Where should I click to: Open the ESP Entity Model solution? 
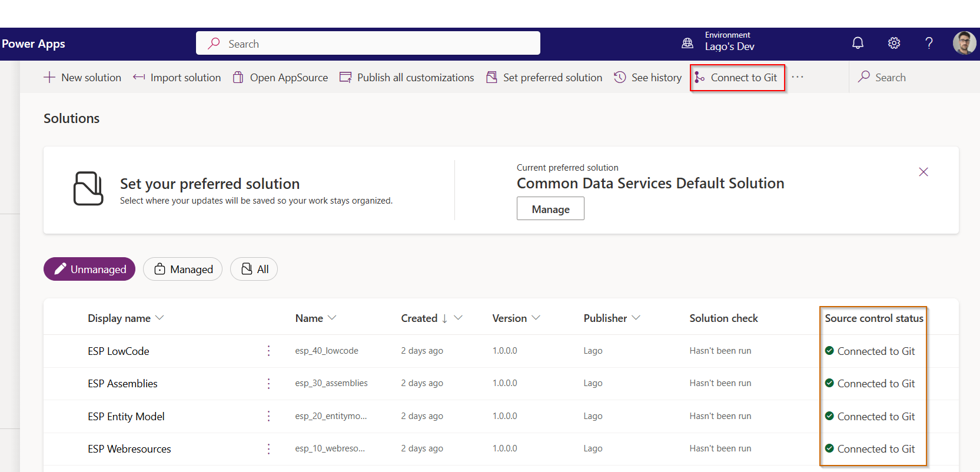pyautogui.click(x=126, y=416)
